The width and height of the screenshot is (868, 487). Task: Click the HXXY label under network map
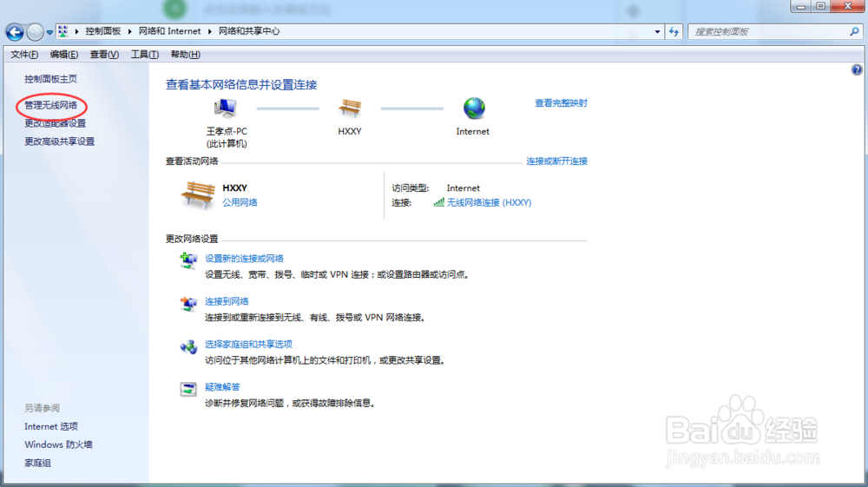pyautogui.click(x=349, y=132)
